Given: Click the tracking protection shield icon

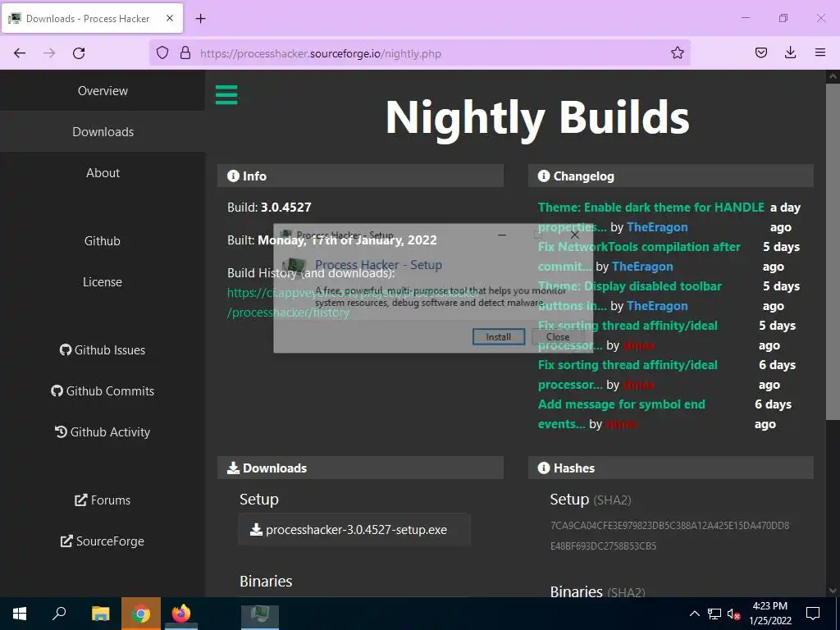Looking at the screenshot, I should (162, 52).
